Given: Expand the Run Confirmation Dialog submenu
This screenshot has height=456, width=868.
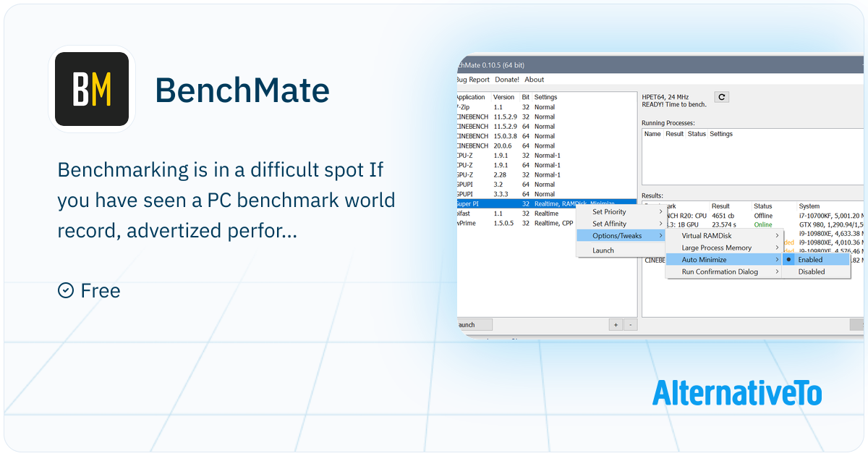Looking at the screenshot, I should [x=723, y=272].
